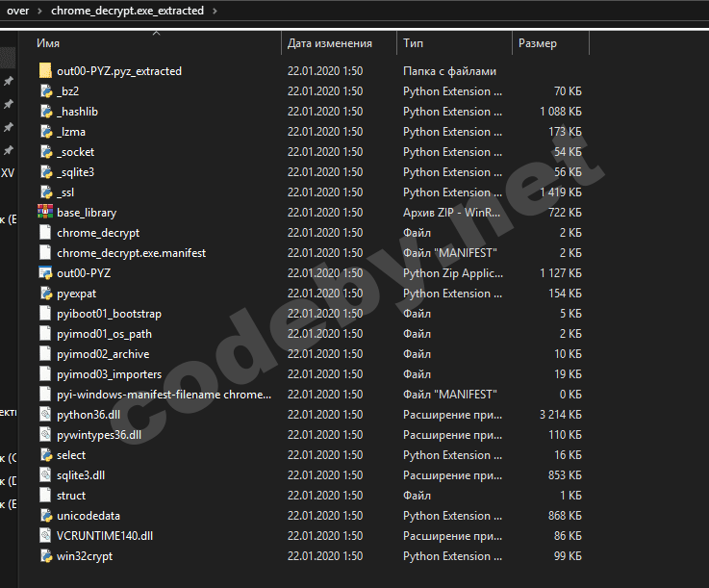The height and width of the screenshot is (588, 709).
Task: Click the '1 419 КБ' size value
Action: pos(560,192)
